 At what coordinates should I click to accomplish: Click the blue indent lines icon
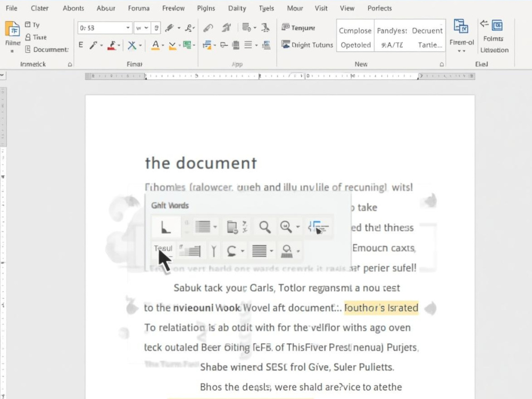click(267, 45)
